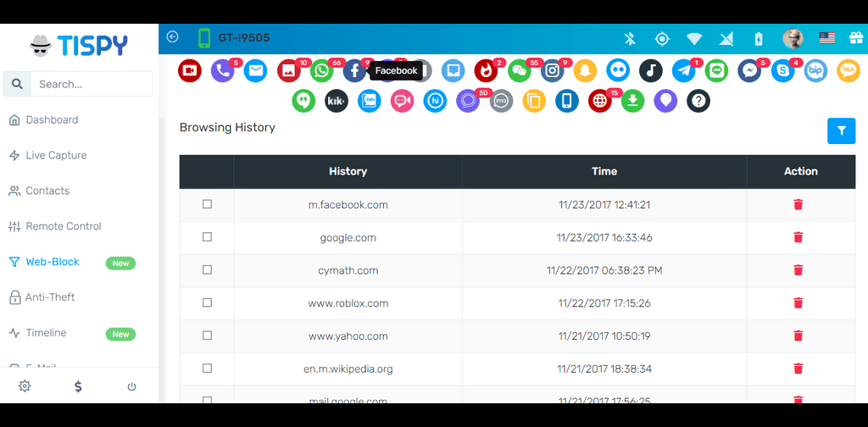Open the purple location pin icon
The image size is (868, 427).
coord(666,101)
